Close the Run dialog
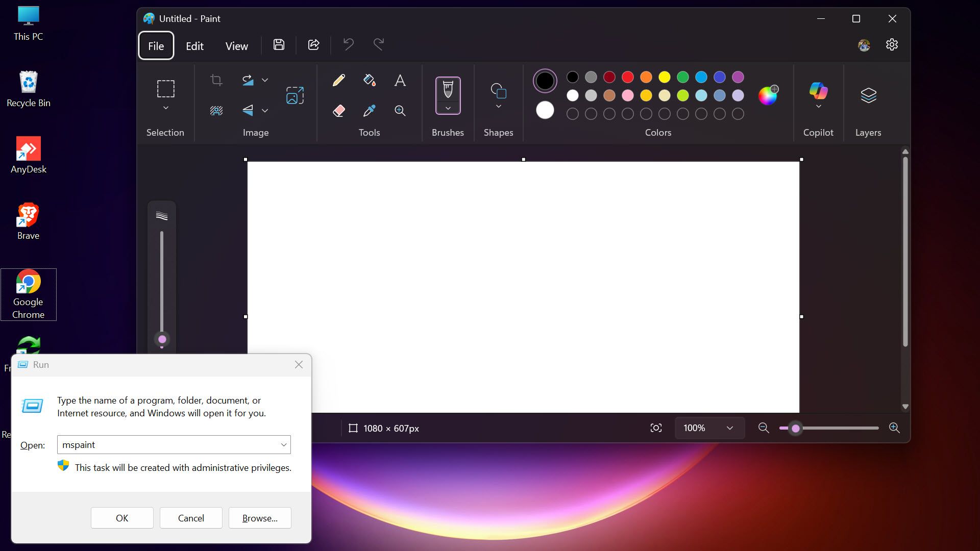Screen dimensions: 980x551 pyautogui.click(x=299, y=365)
